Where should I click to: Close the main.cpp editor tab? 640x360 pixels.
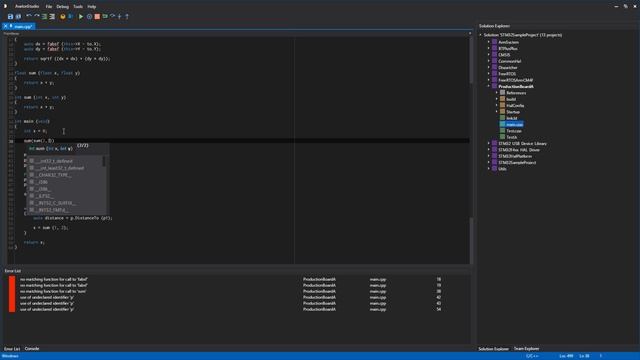point(5,26)
